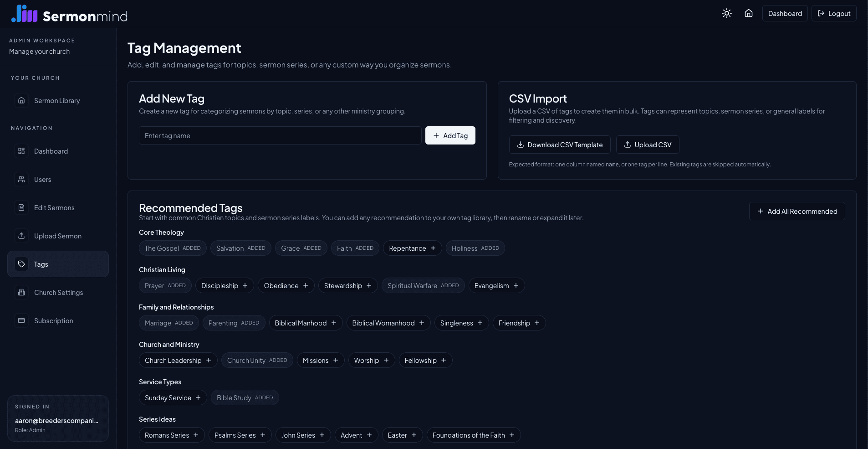The image size is (868, 449).
Task: Click the Church Settings building icon
Action: click(x=21, y=292)
